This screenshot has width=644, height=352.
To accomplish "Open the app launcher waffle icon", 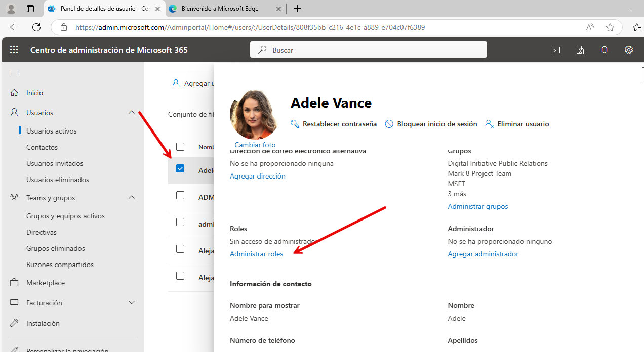I will [14, 50].
